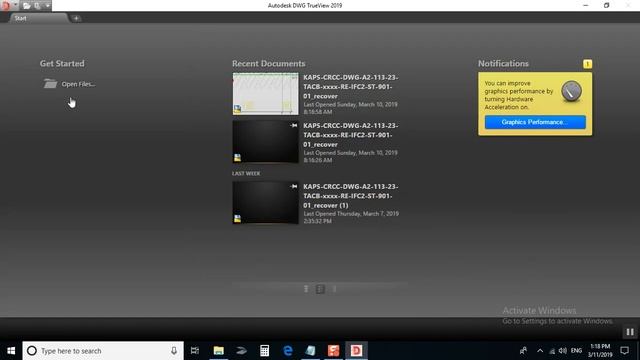Open second recent drawing thumbnail (8:16:26 AM)
640x360 pixels.
265,142
